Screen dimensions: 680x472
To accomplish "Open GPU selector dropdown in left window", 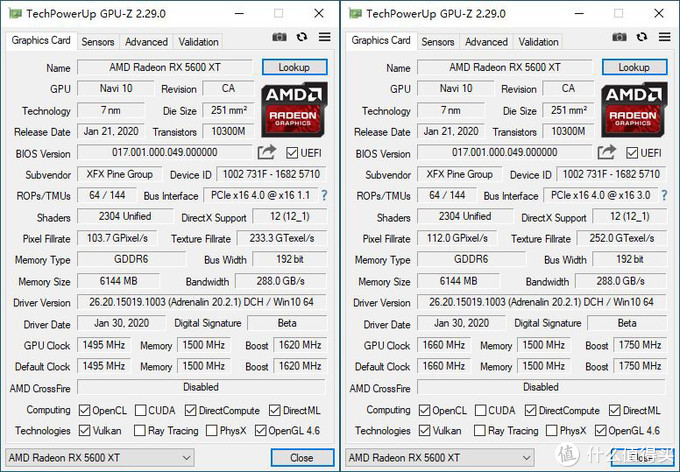I will [x=100, y=458].
